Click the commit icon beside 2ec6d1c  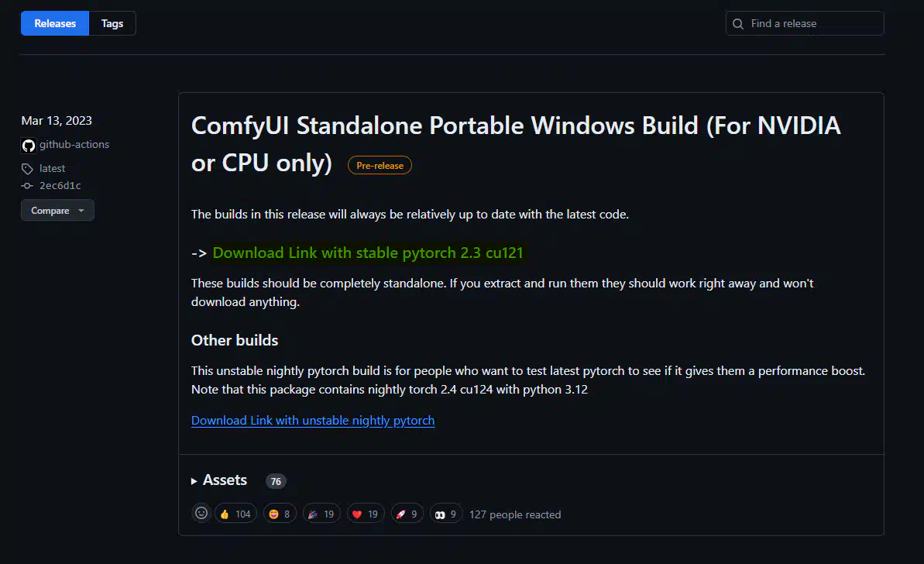(27, 186)
